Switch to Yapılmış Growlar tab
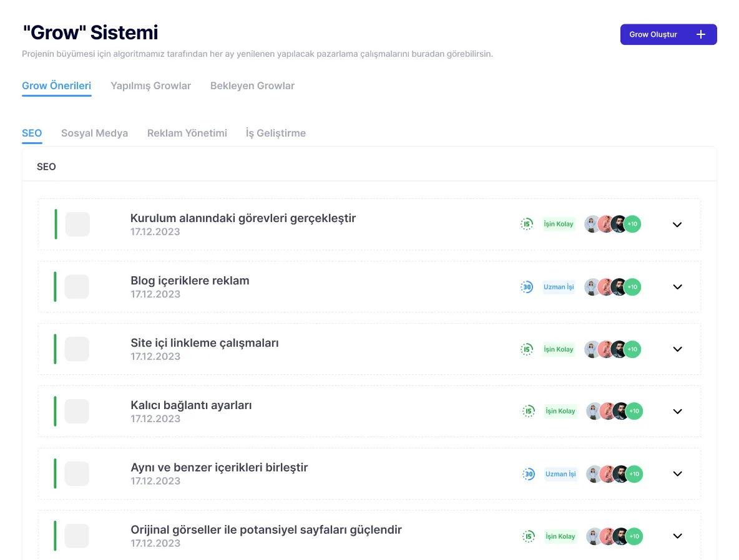Image resolution: width=739 pixels, height=560 pixels. tap(151, 85)
